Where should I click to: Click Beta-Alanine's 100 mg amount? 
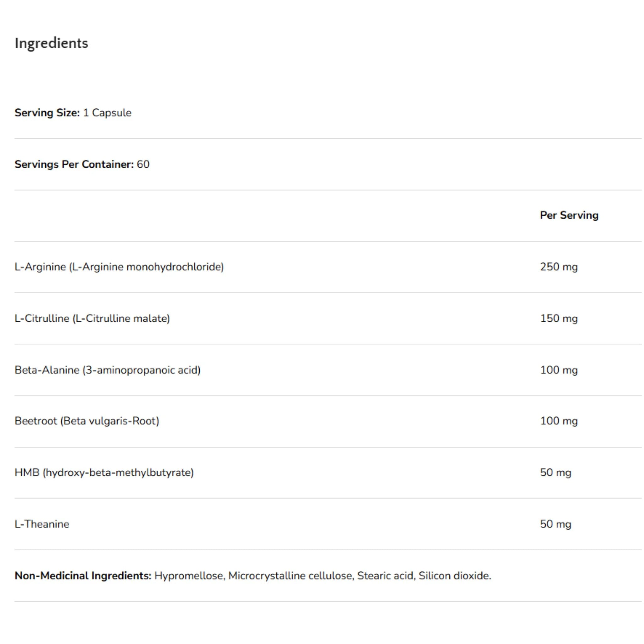pos(559,370)
